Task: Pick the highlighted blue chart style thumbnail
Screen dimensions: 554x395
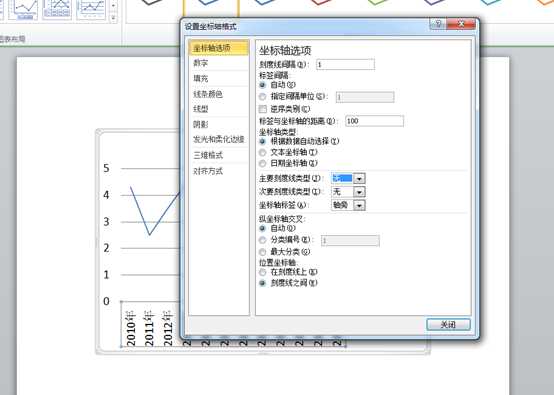Action: 211,7
